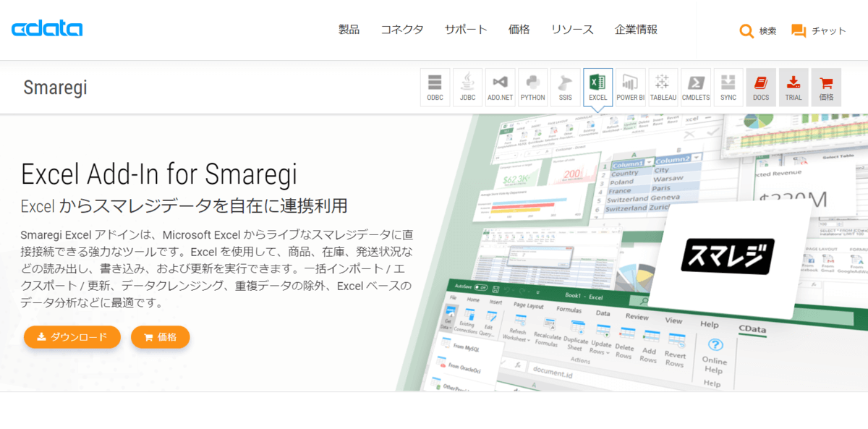Screen dimensions: 868x429
Task: Click the CData logo
Action: [47, 30]
